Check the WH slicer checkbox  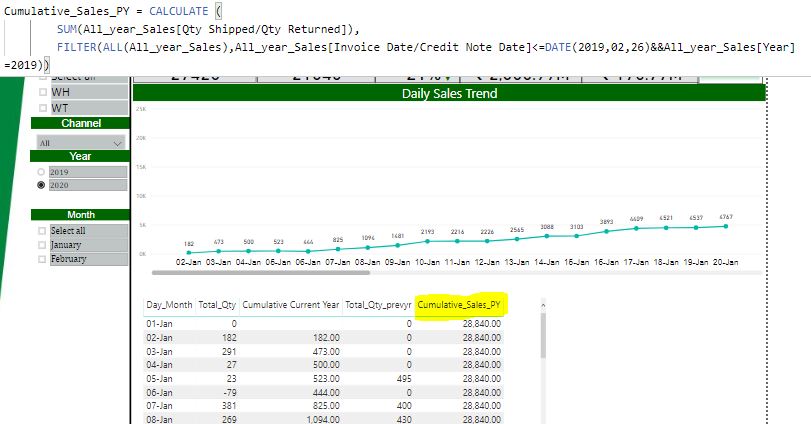[x=43, y=93]
